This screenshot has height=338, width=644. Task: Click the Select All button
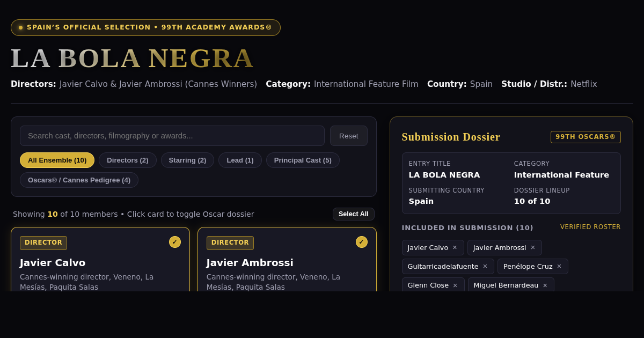tap(354, 214)
